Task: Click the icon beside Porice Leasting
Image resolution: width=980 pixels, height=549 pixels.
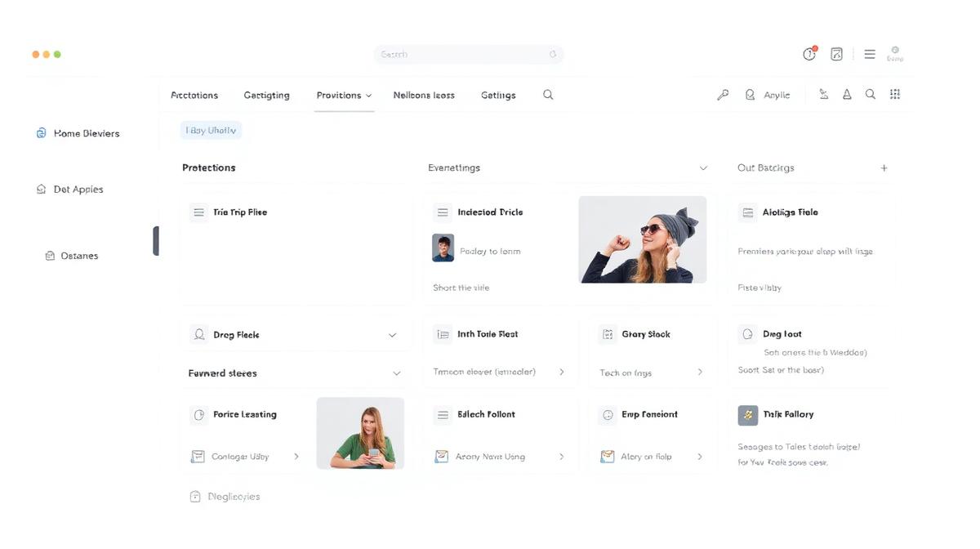Action: tap(198, 415)
